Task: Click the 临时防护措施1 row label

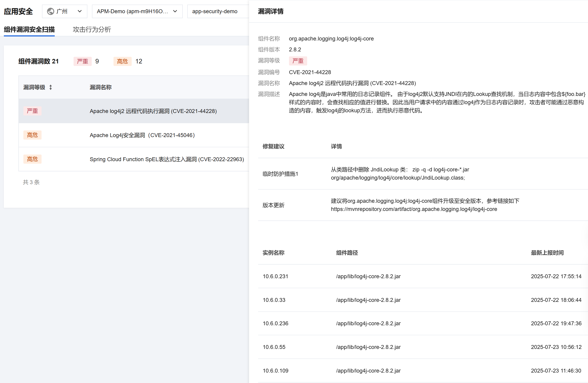Action: pos(280,174)
